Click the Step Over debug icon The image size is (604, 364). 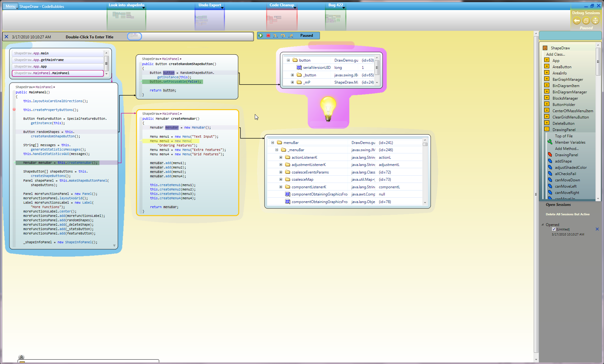pos(283,36)
